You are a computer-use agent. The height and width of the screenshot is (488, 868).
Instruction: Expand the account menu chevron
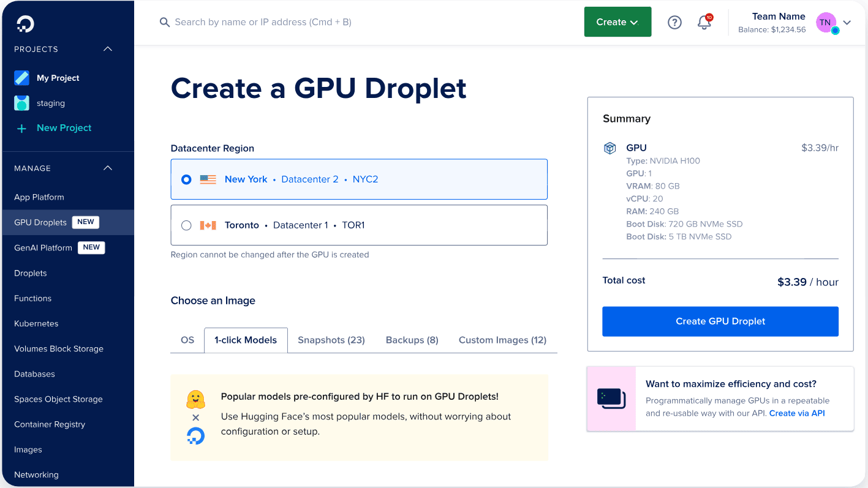[847, 23]
